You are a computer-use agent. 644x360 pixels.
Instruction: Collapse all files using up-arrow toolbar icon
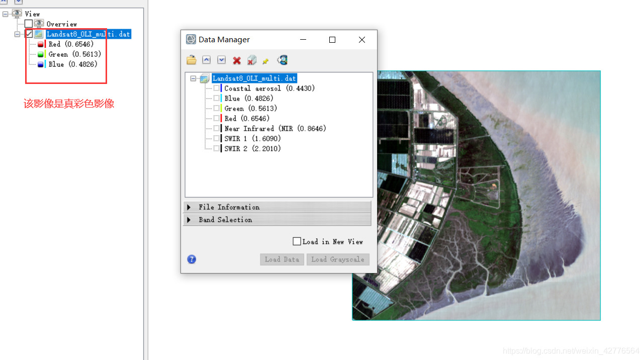(206, 60)
